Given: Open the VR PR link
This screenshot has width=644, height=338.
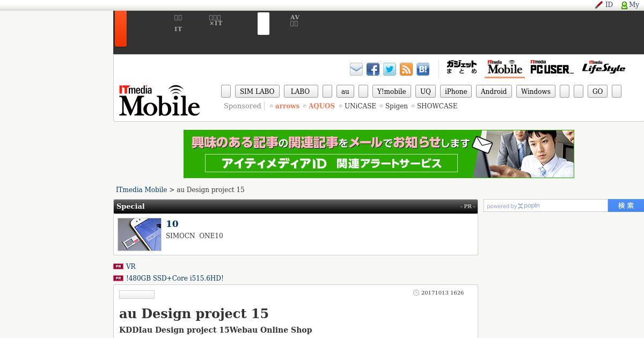Looking at the screenshot, I should (131, 267).
